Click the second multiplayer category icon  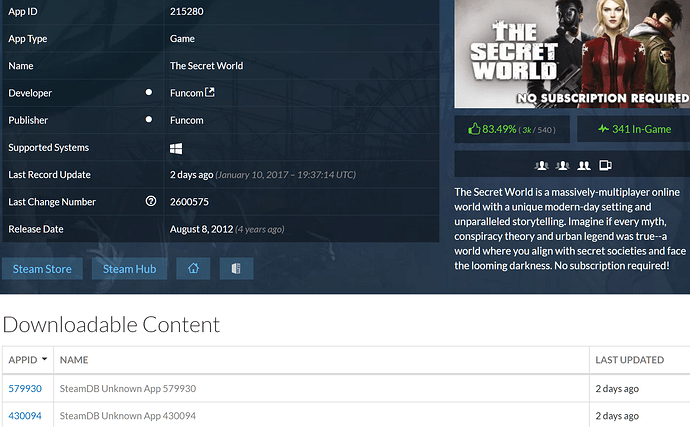(562, 166)
